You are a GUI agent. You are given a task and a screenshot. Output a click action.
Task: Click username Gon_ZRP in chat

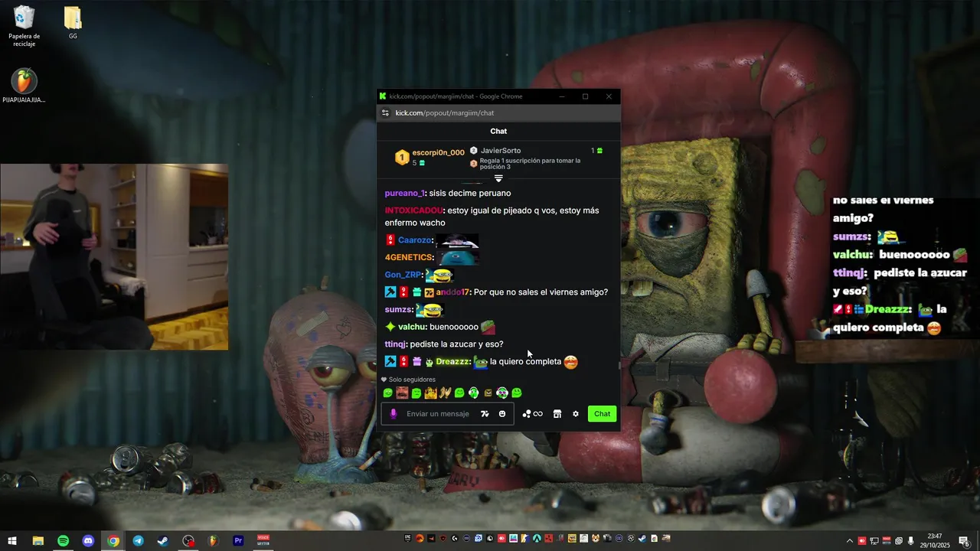tap(403, 275)
